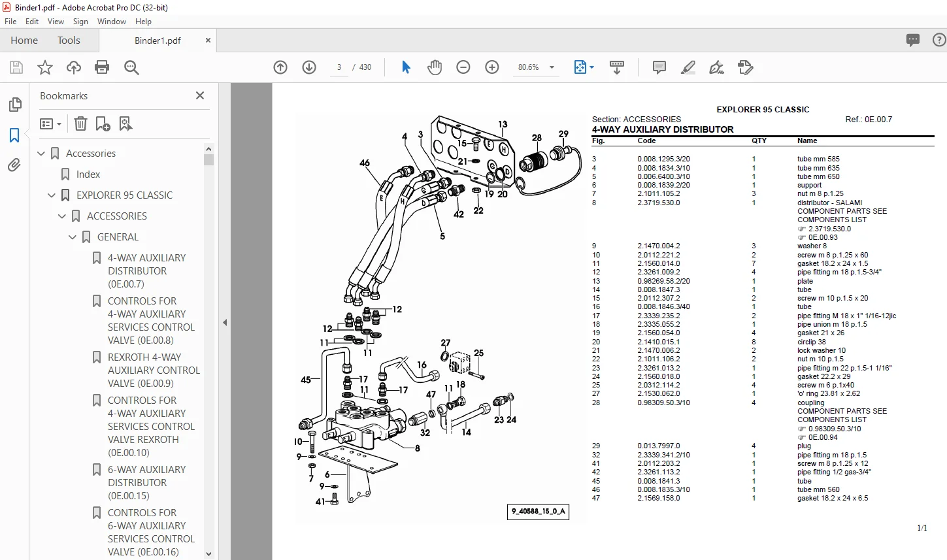Add the file to starred favorites
The height and width of the screenshot is (560, 947).
[45, 67]
